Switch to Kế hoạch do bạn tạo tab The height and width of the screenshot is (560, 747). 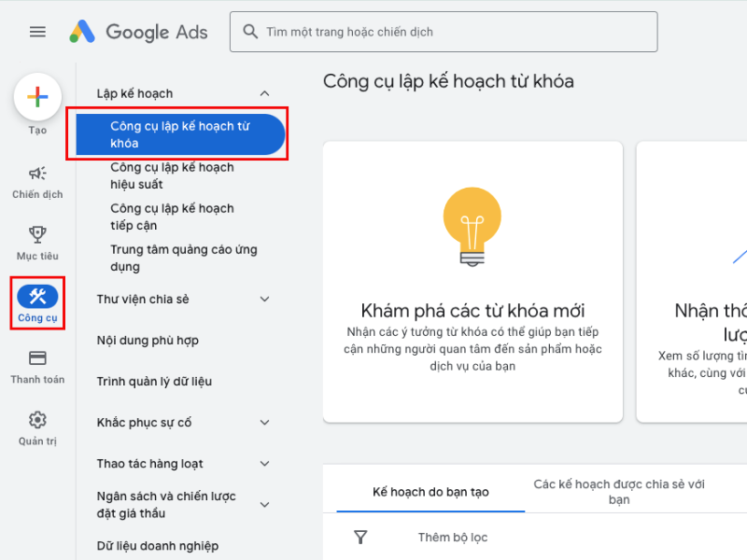(x=430, y=492)
